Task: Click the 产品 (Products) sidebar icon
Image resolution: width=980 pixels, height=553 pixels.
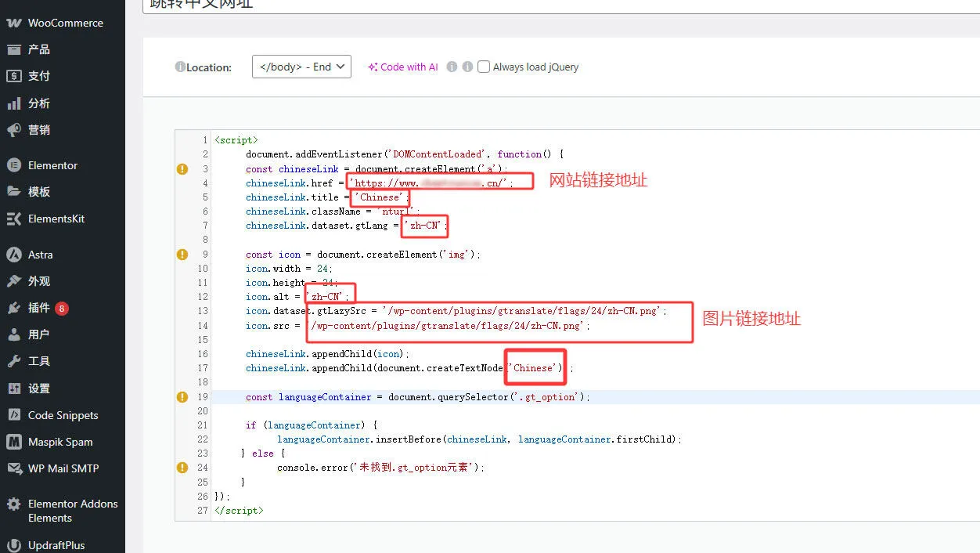Action: pyautogui.click(x=14, y=49)
